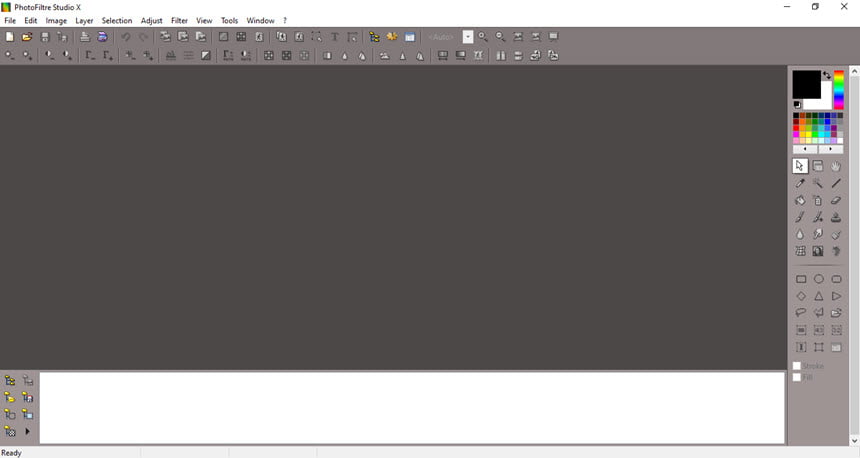Enable the Stroke checkbox
This screenshot has width=860, height=458.
click(797, 366)
